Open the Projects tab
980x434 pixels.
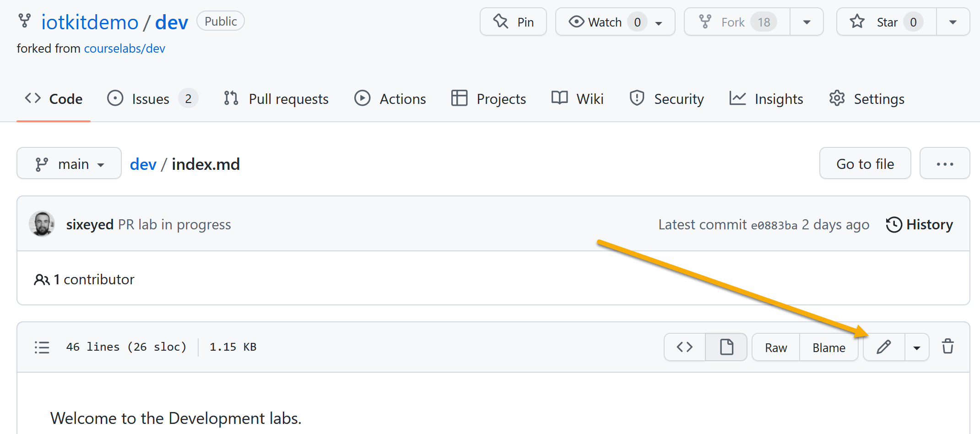point(488,99)
